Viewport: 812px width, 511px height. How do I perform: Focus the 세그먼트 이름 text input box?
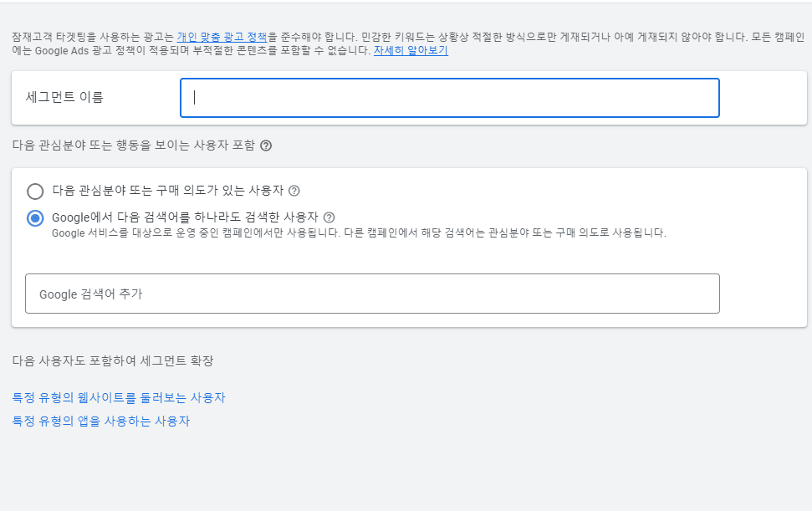[450, 98]
